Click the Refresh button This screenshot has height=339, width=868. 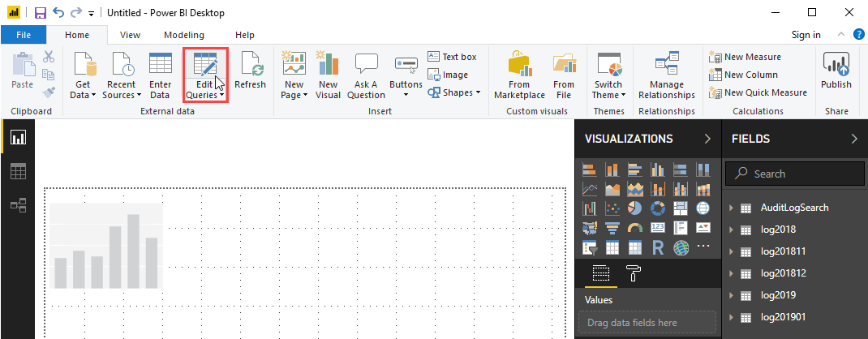pyautogui.click(x=250, y=71)
